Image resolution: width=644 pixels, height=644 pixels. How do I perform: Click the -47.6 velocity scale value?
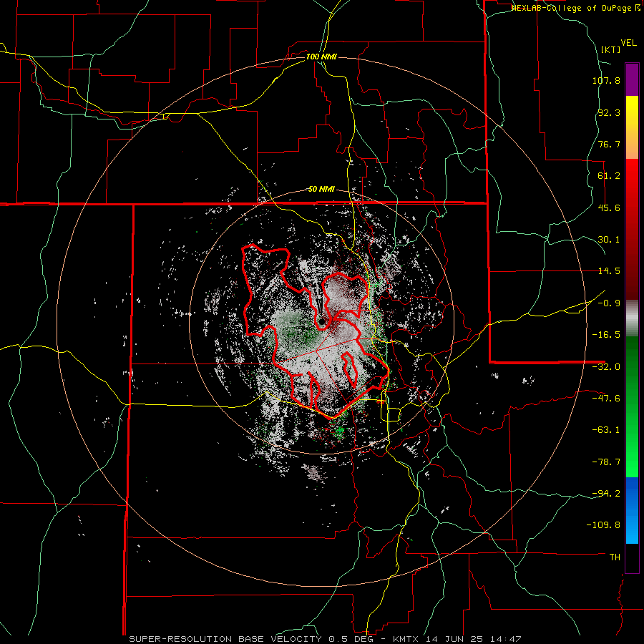coord(606,399)
